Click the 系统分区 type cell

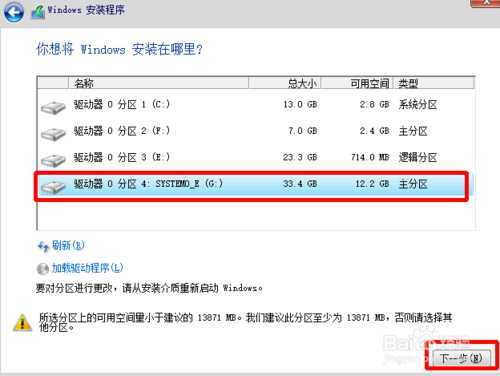click(x=418, y=105)
